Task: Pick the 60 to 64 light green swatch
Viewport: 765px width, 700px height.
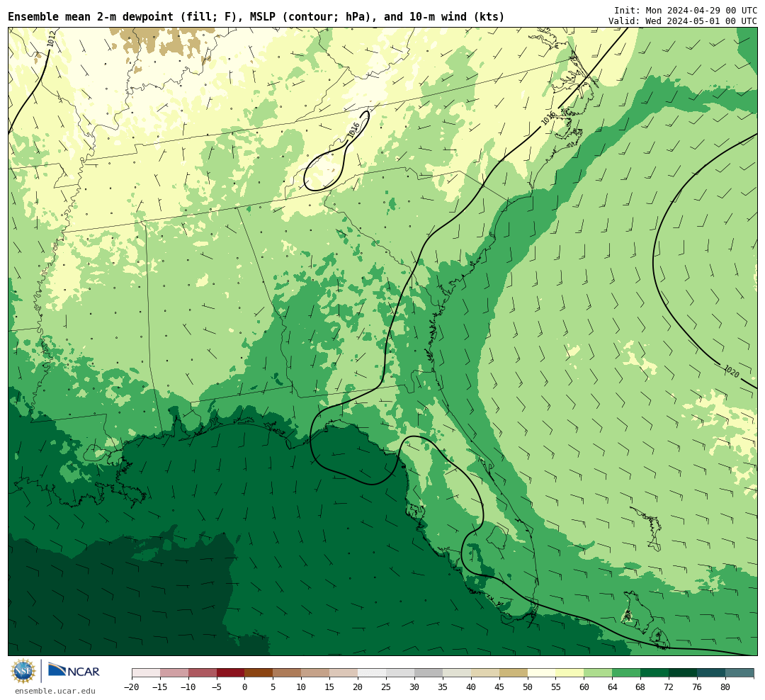Action: [599, 672]
